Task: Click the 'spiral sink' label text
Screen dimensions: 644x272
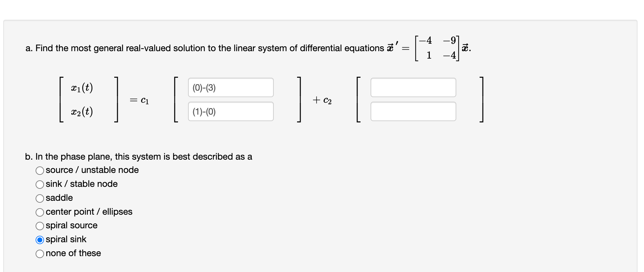Action: [66, 239]
